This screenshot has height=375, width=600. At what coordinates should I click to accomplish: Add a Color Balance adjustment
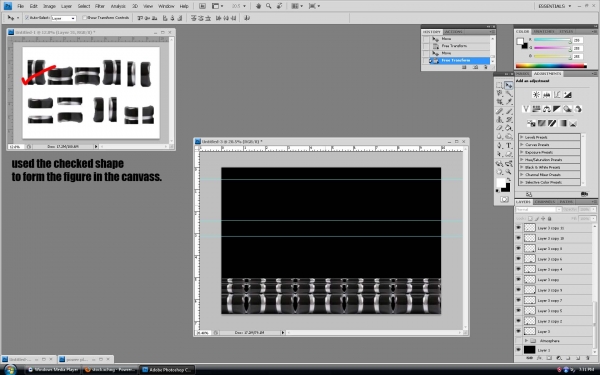[x=546, y=109]
